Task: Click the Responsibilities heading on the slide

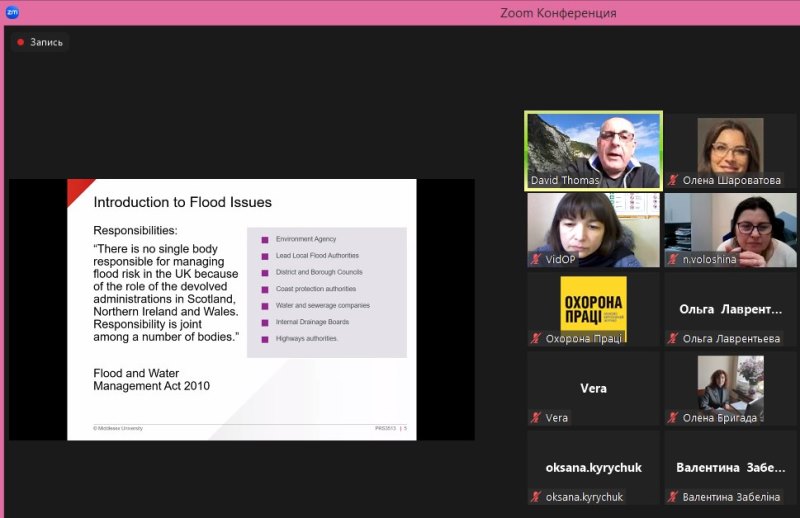Action: (x=135, y=231)
